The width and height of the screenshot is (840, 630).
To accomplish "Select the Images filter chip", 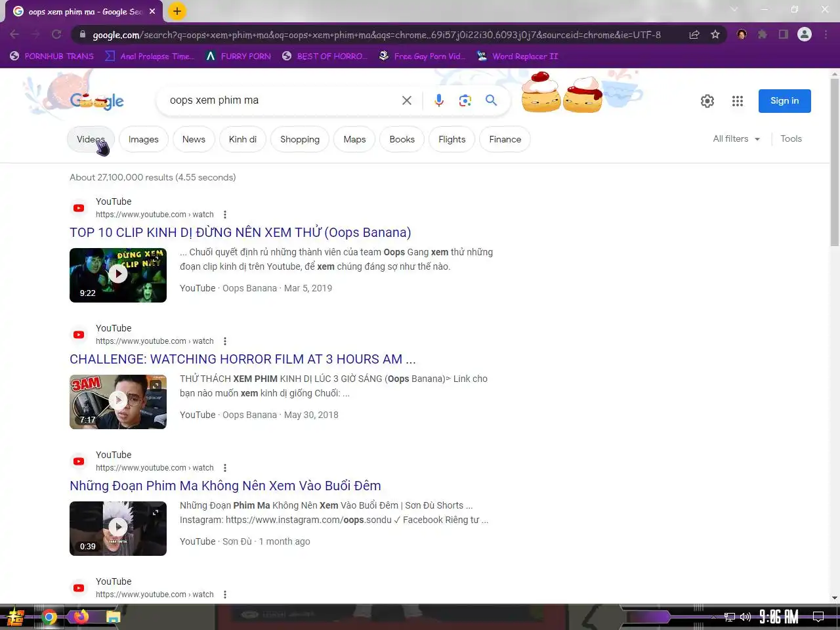I will pyautogui.click(x=144, y=139).
